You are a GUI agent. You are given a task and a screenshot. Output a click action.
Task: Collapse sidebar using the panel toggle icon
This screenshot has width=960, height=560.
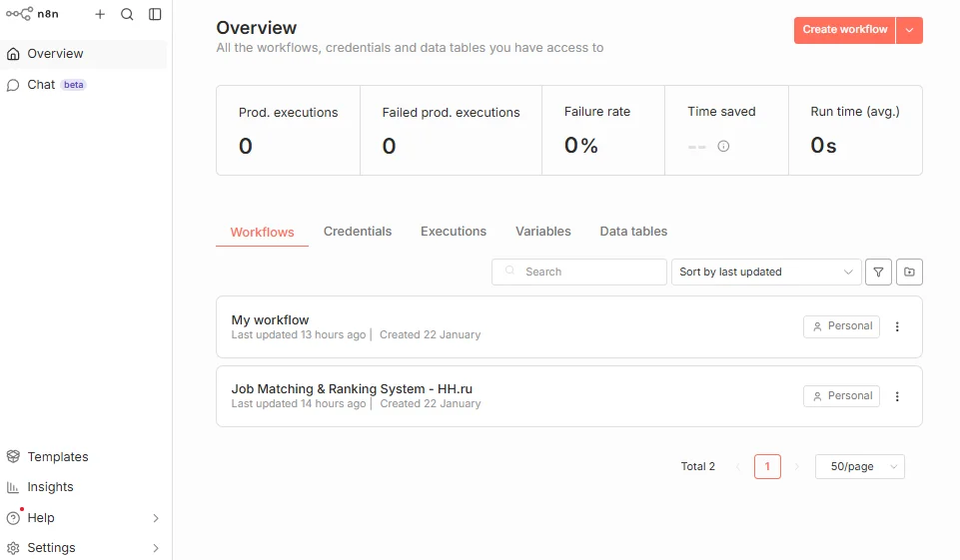coord(155,14)
